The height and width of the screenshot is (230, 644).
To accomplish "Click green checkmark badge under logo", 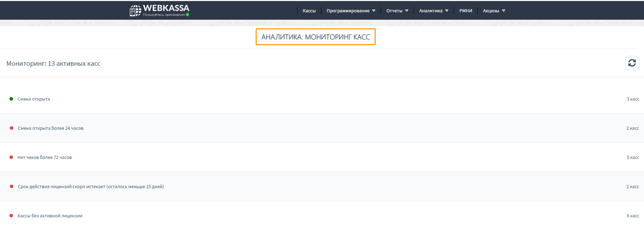I will point(187,15).
